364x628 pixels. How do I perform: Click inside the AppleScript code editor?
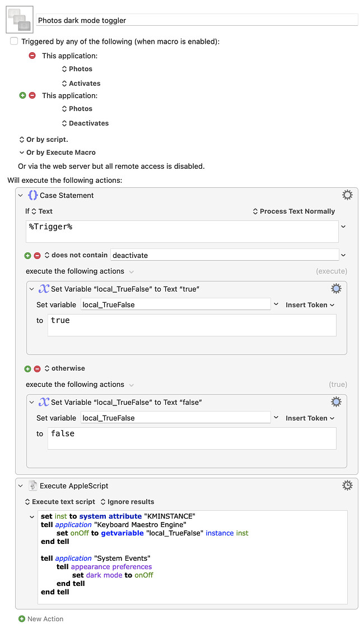(193, 557)
